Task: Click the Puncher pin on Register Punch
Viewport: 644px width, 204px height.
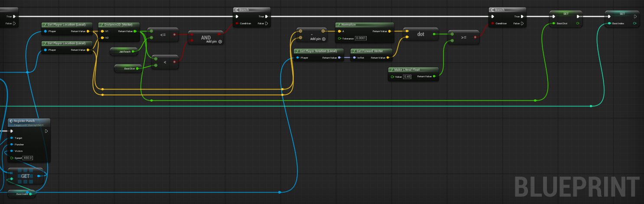Action: (11, 145)
